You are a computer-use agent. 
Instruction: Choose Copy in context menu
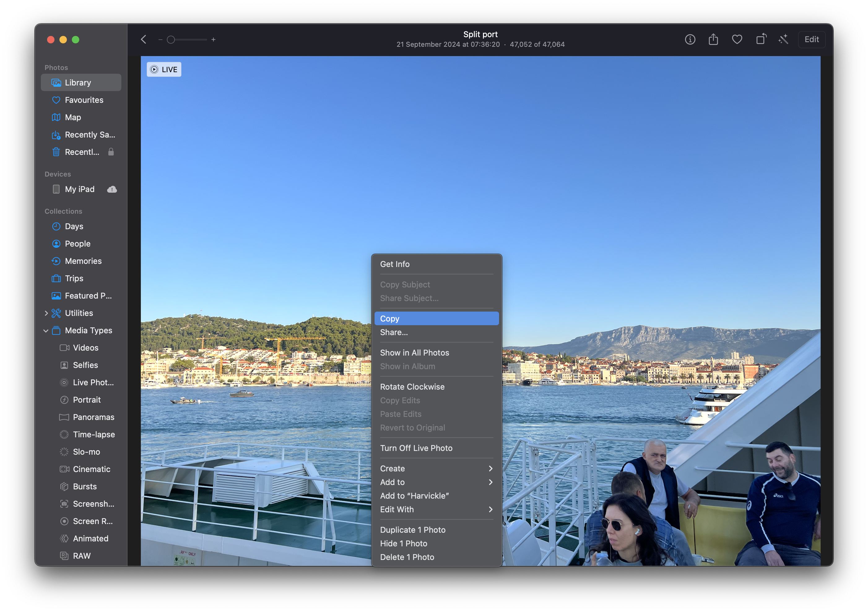pyautogui.click(x=437, y=319)
